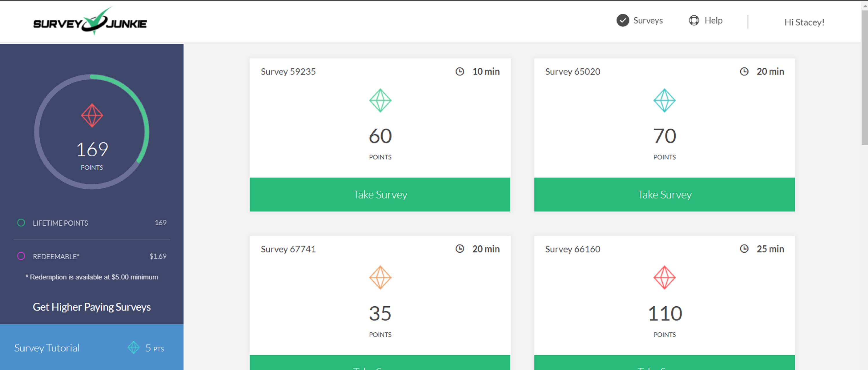Click the Survey 59235 title

[288, 71]
